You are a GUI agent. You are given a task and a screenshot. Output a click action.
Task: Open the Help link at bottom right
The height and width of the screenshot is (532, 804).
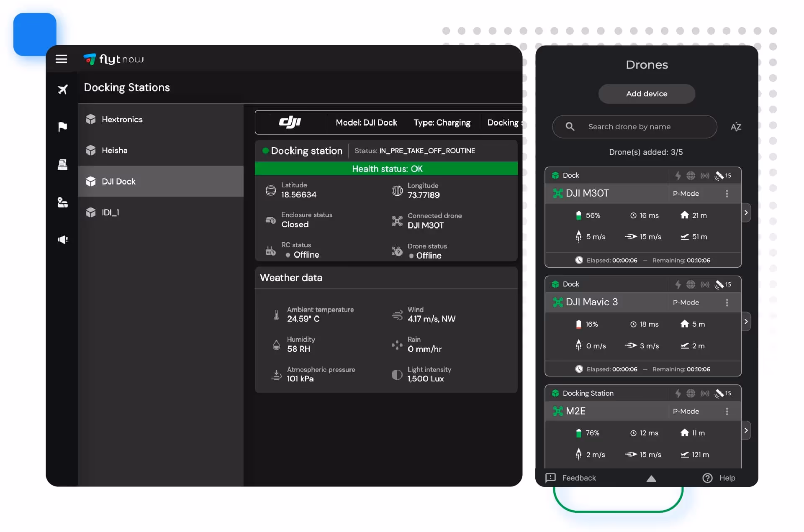[727, 478]
